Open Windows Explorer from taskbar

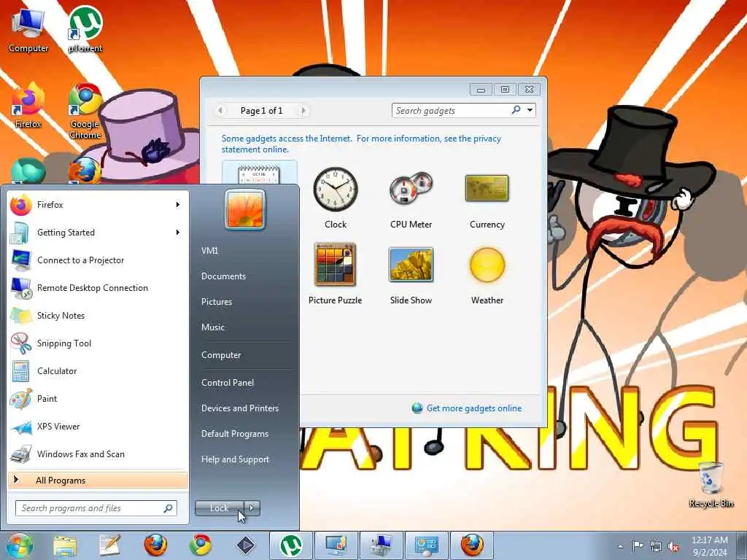[65, 545]
